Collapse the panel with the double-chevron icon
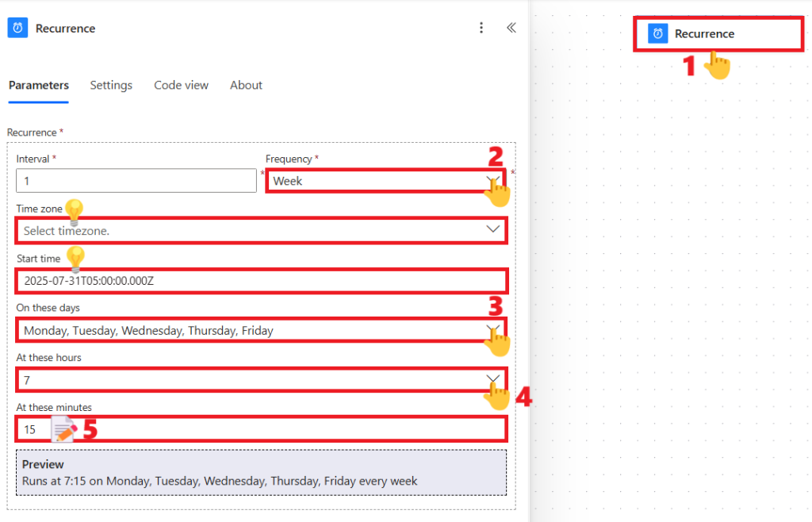Screen dimensions: 812x522 [x=511, y=28]
